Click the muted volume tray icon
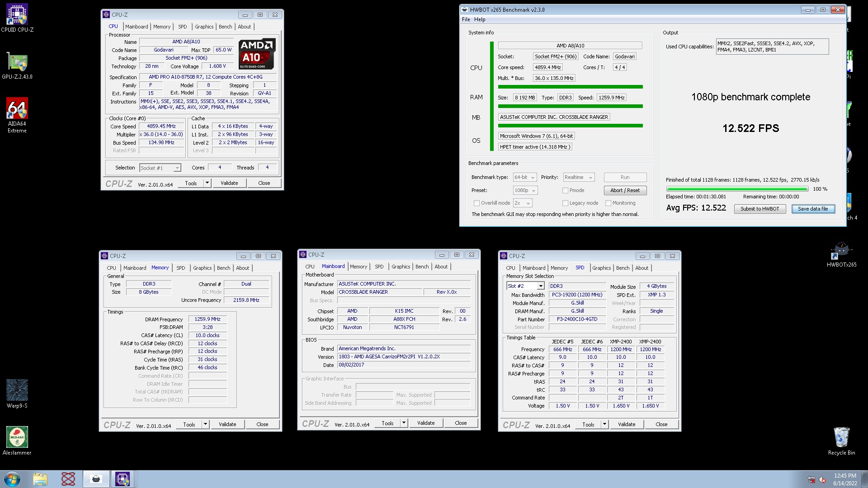The width and height of the screenshot is (868, 488). [x=822, y=480]
